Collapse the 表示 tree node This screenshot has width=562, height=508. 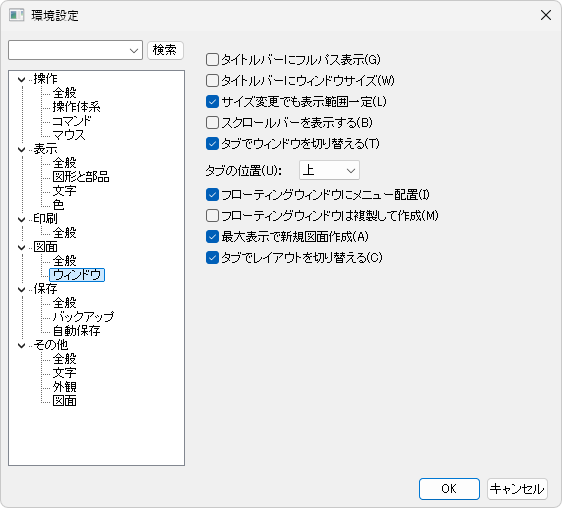[22, 149]
